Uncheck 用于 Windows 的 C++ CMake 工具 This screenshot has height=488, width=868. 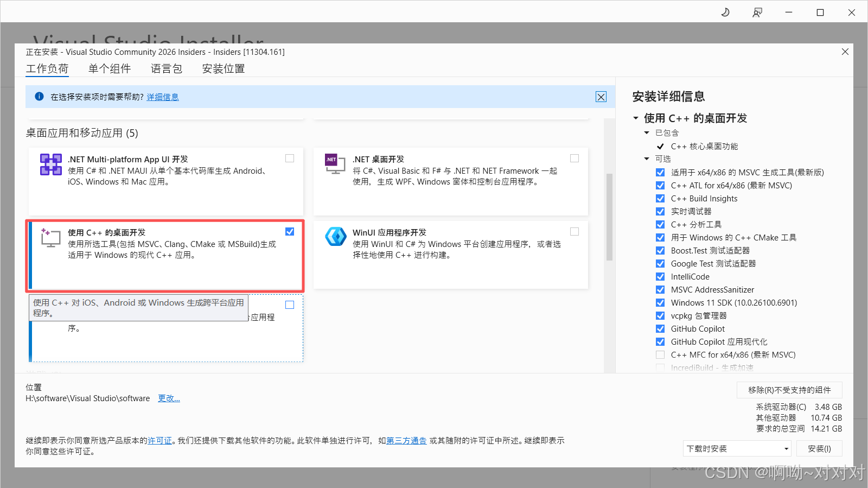(660, 238)
